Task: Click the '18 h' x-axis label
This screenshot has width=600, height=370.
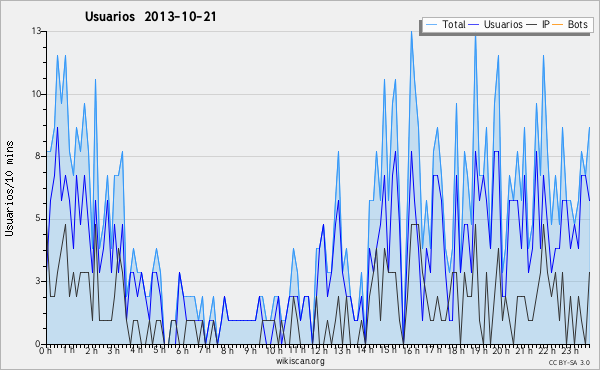Action: click(x=456, y=351)
